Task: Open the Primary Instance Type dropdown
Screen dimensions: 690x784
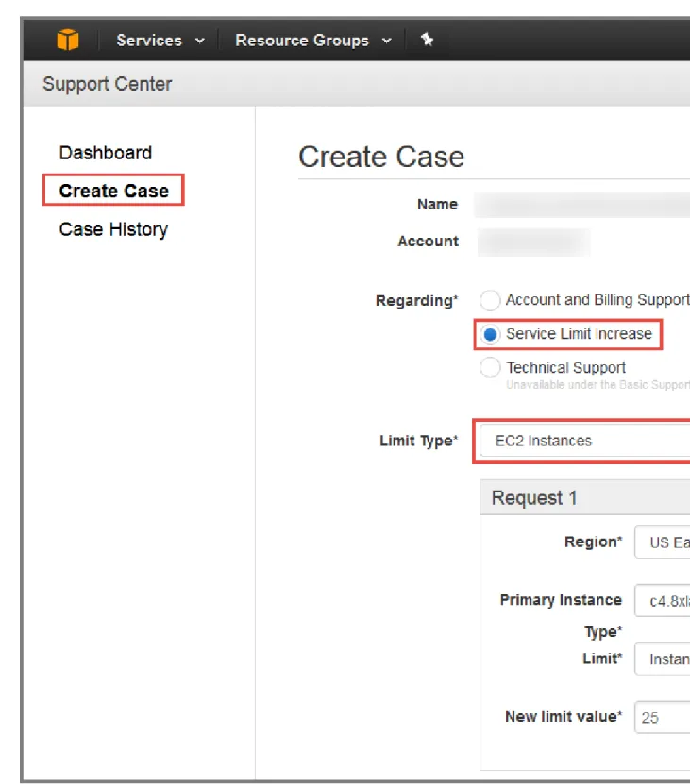Action: (x=662, y=600)
